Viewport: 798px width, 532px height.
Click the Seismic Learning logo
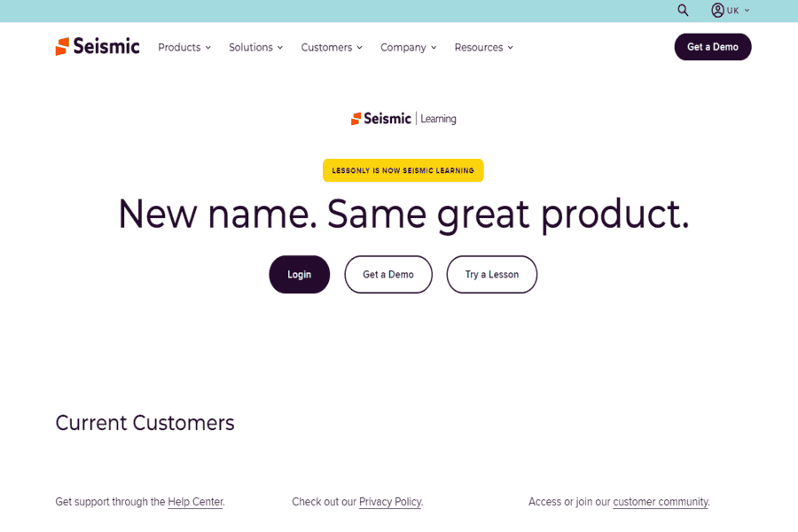pyautogui.click(x=403, y=119)
